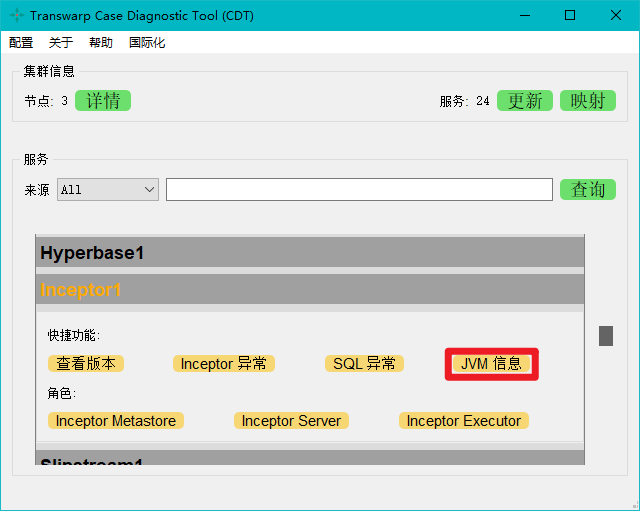Screen dimensions: 640x511
Task: Click the 映射 button
Action: coord(588,100)
